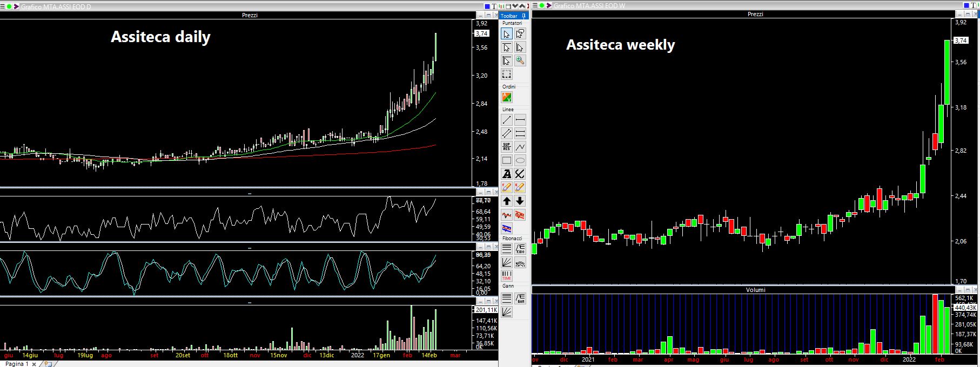Click the delete-drawings X tool

point(520,174)
